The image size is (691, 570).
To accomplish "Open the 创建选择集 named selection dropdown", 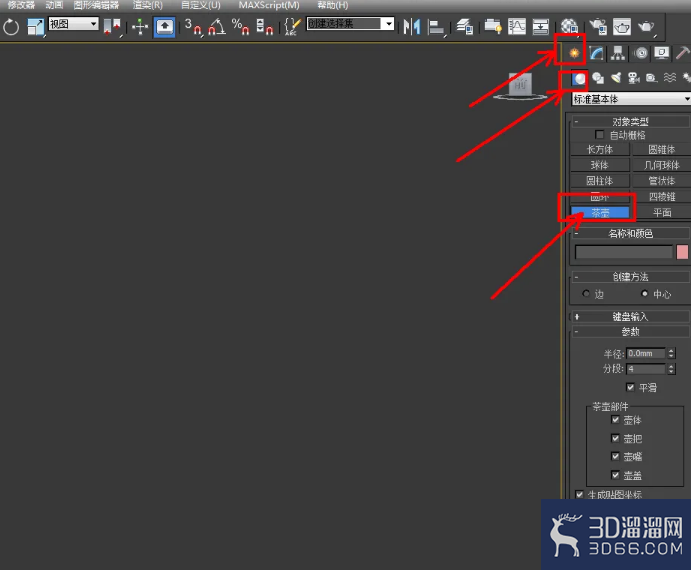I will 350,24.
